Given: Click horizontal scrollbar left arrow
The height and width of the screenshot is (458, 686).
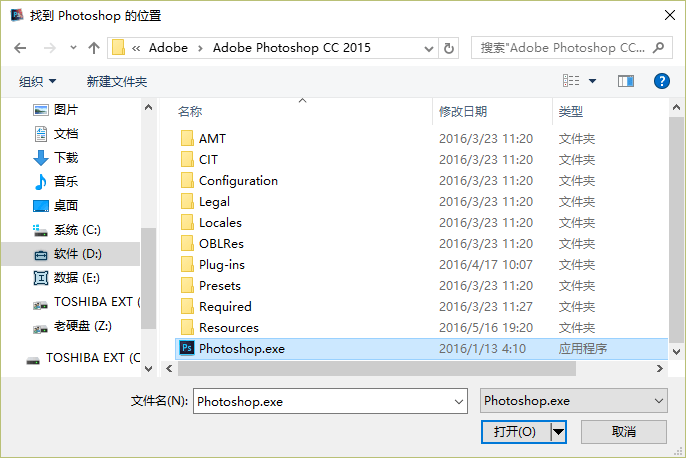Looking at the screenshot, I should click(x=169, y=369).
